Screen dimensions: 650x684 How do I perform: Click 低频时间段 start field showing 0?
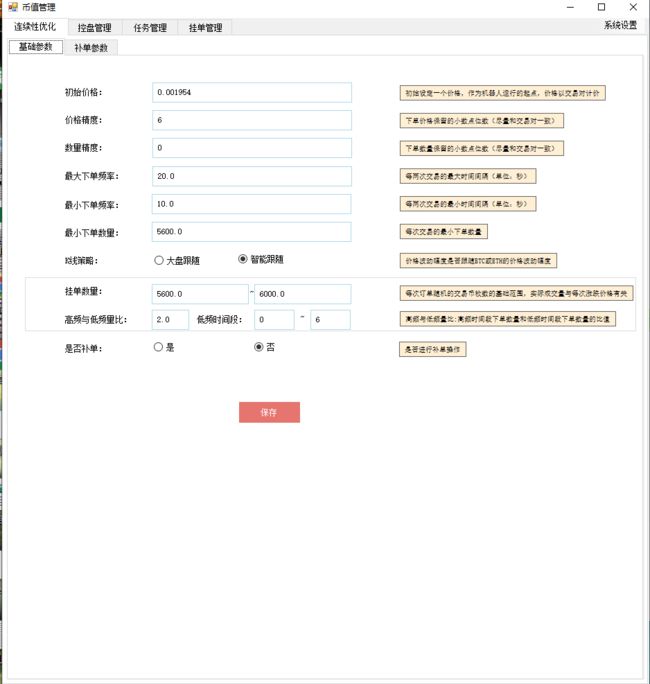click(x=274, y=320)
